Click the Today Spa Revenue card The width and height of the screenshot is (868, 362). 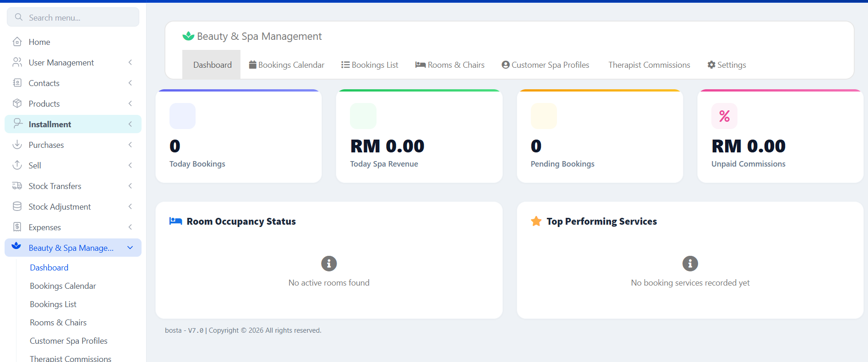[419, 136]
